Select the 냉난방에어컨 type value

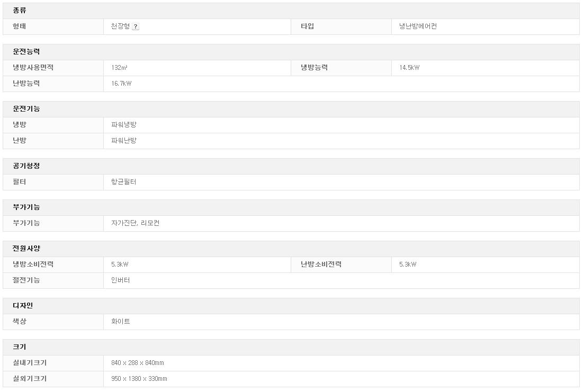click(418, 26)
